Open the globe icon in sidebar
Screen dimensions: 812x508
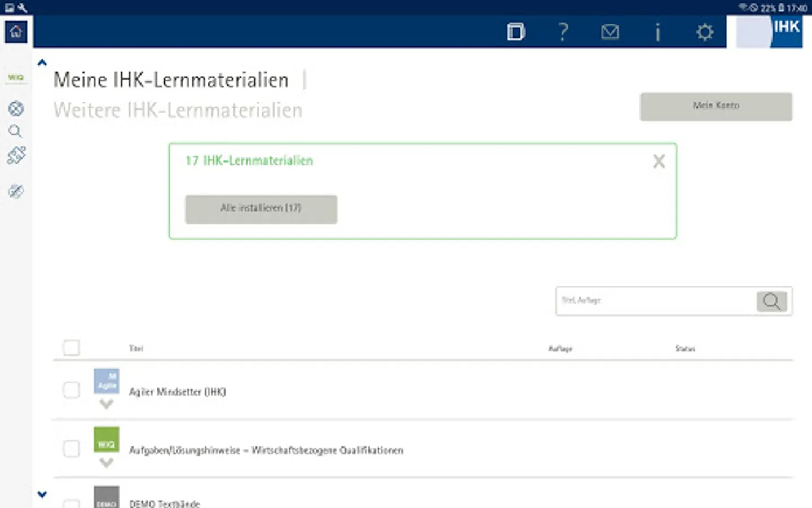tap(16, 108)
